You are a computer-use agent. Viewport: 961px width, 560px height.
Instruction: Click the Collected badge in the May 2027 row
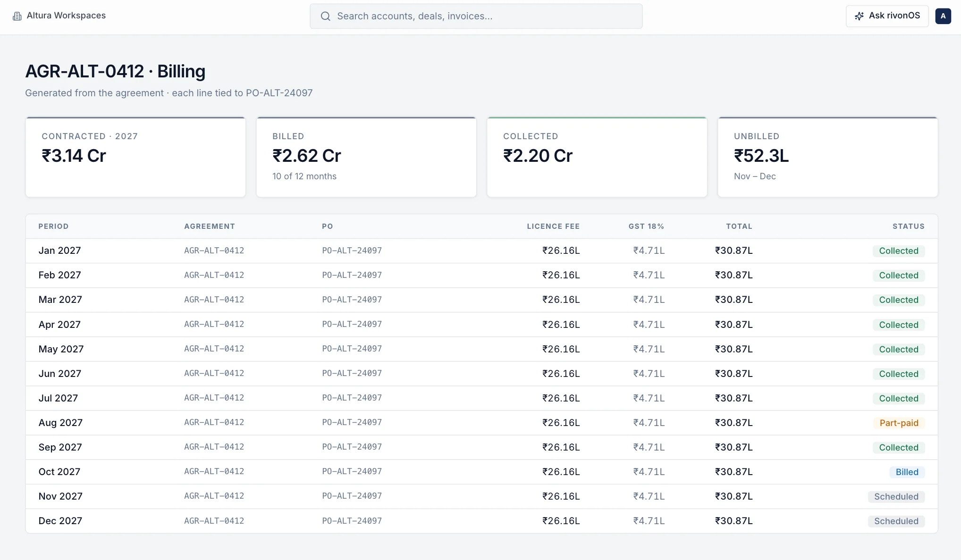tap(898, 350)
